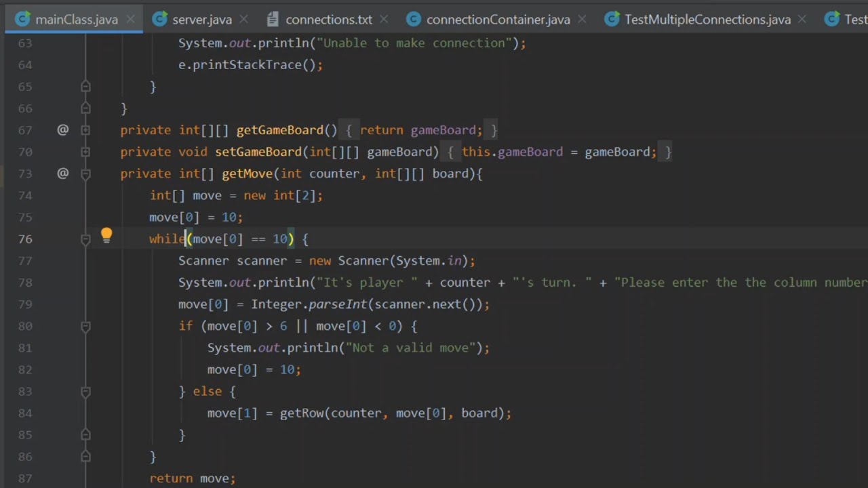Collapse the if block fold on line 80
The image size is (868, 488).
[85, 326]
